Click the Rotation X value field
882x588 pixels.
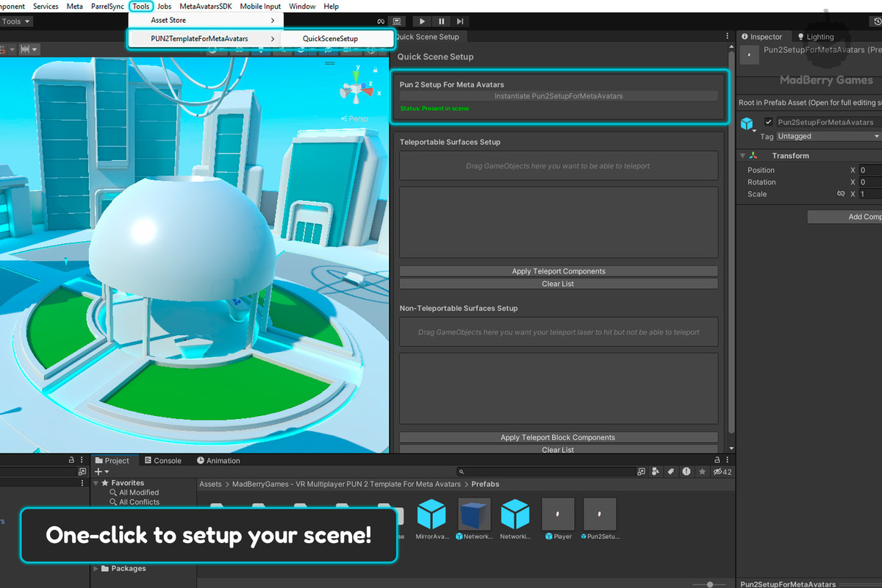click(x=871, y=182)
